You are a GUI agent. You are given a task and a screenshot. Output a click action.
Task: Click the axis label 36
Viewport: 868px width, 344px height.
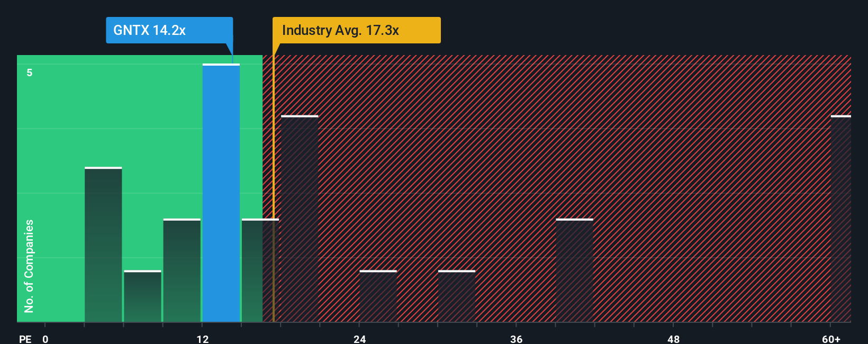pos(517,339)
